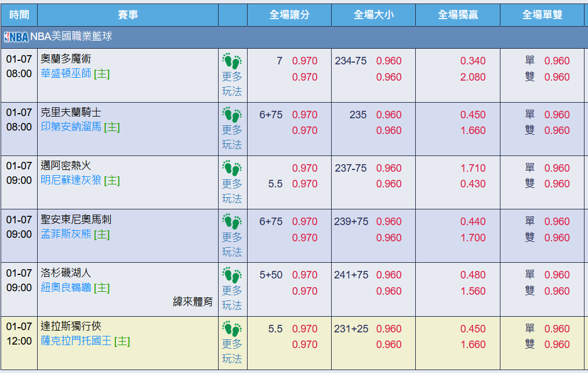This screenshot has width=588, height=373.
Task: Expand 更多玩法 for the 明尼蘇達灰狼 match
Action: tap(232, 191)
